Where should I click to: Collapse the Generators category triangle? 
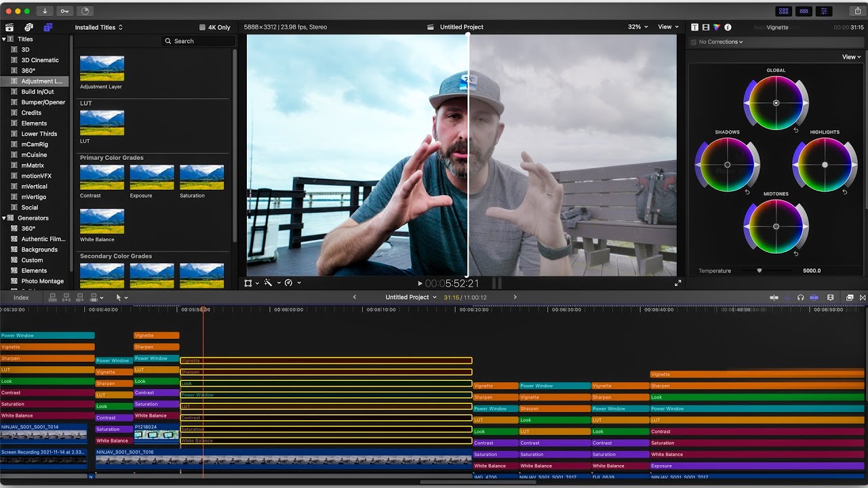4,218
